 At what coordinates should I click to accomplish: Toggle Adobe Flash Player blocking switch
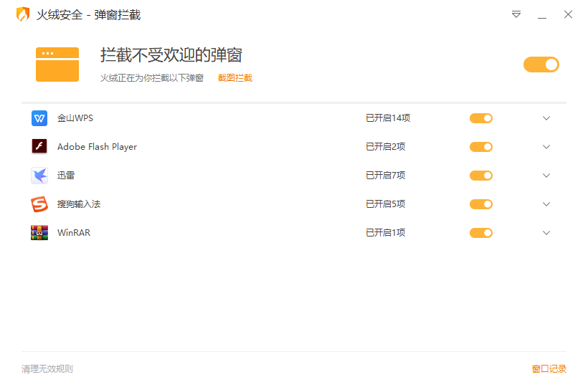[481, 147]
